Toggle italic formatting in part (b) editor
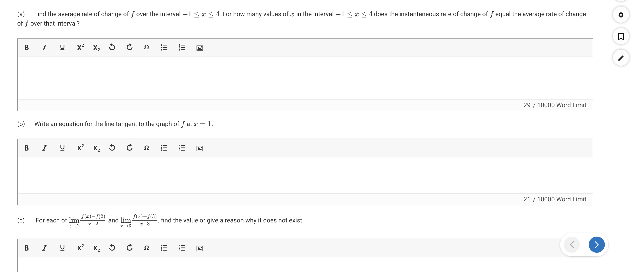644x272 pixels. point(44,148)
